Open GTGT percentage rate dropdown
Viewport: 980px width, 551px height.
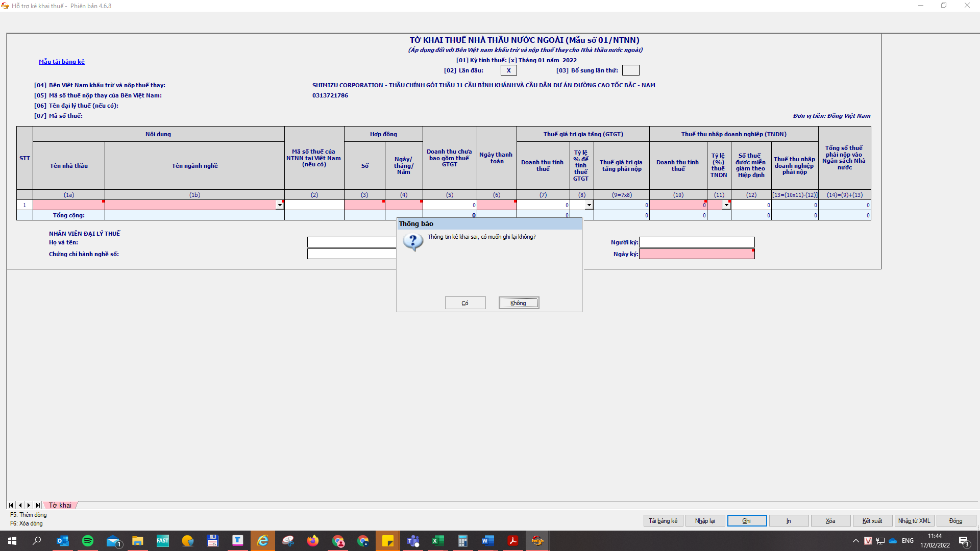tap(589, 205)
